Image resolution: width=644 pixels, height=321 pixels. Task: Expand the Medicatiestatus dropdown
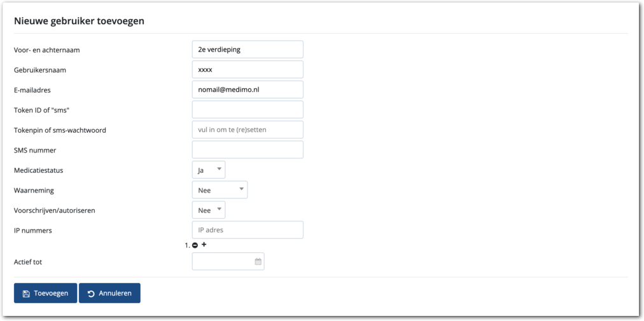point(209,170)
